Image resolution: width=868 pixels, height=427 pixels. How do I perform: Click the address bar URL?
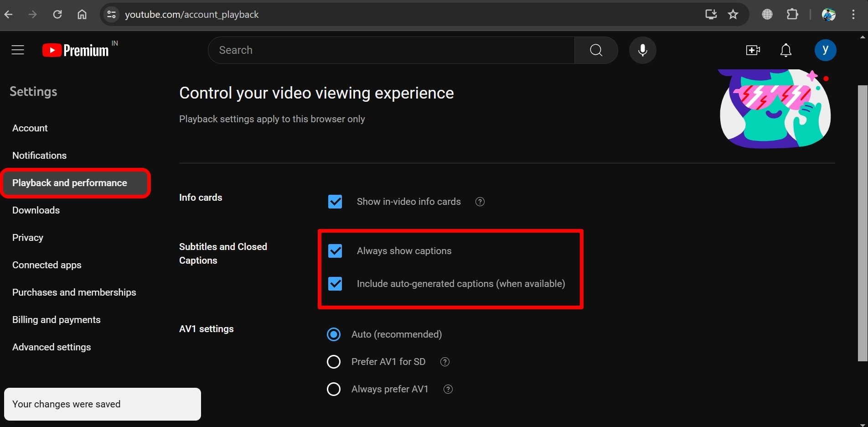pyautogui.click(x=192, y=15)
